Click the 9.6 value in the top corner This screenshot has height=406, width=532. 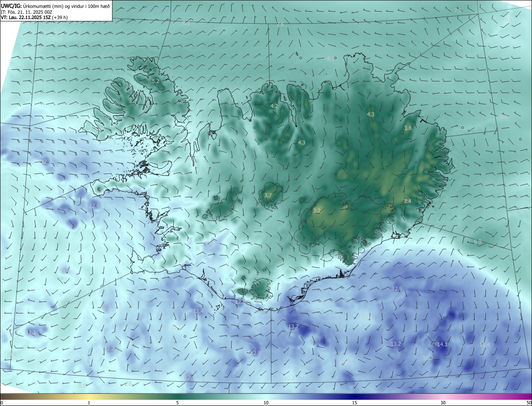coord(508,20)
